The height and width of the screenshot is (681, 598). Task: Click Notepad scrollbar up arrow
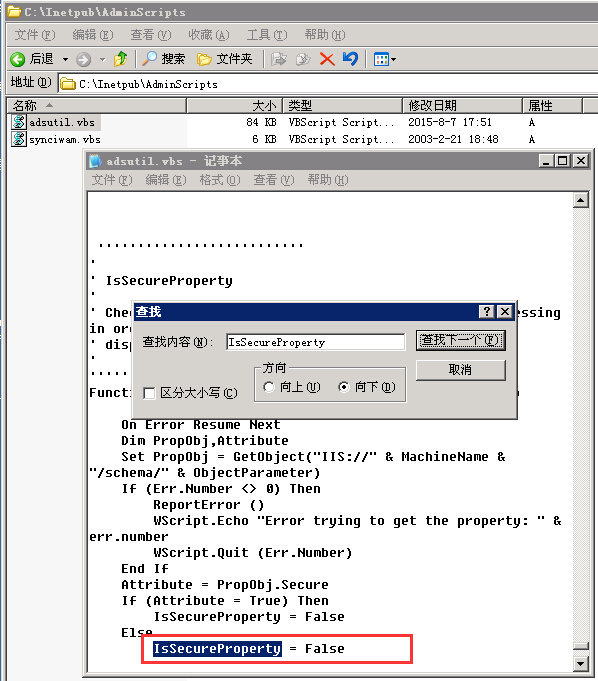581,200
